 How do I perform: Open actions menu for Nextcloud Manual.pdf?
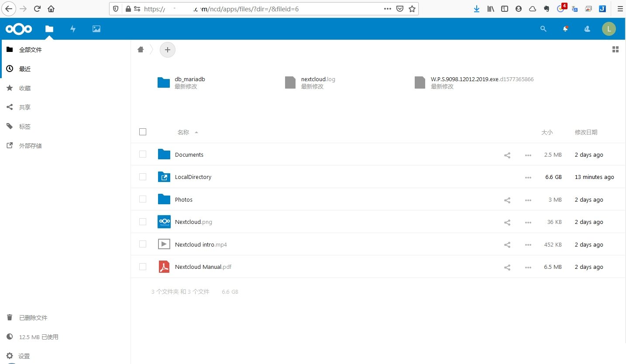528,267
